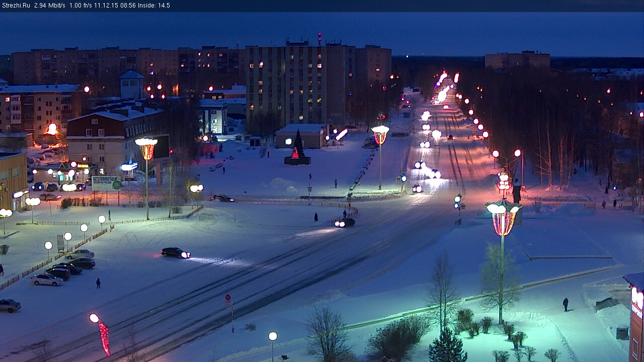Click the 1.00 fr/s frame rate value
Screen dimensions: 644x362
(x=80, y=6)
